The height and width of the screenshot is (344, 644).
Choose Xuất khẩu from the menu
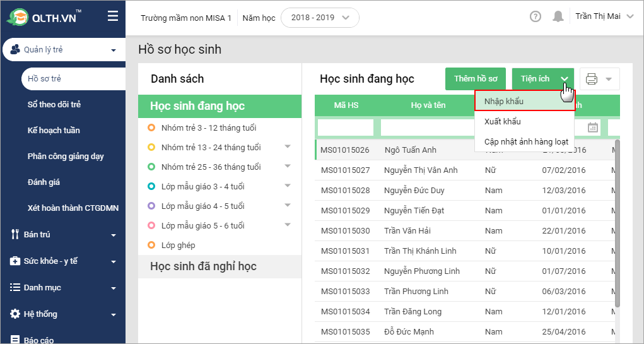click(x=503, y=122)
